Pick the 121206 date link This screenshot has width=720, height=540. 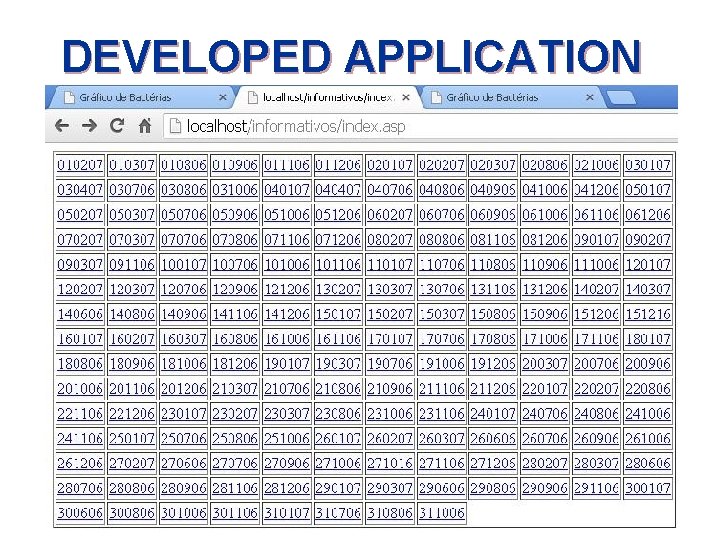click(x=287, y=289)
